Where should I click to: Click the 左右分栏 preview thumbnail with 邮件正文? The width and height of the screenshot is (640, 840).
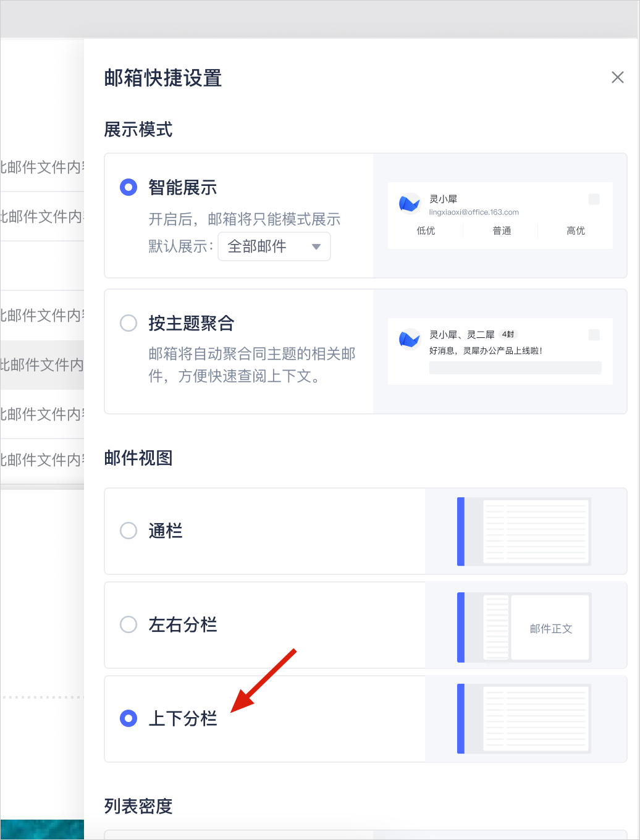point(524,628)
